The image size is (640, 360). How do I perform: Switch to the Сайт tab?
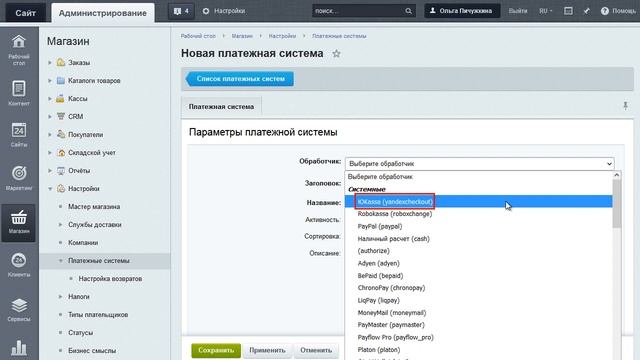(25, 13)
